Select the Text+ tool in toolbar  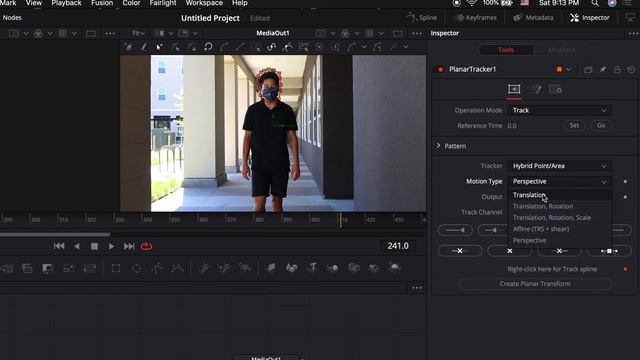coord(313,268)
